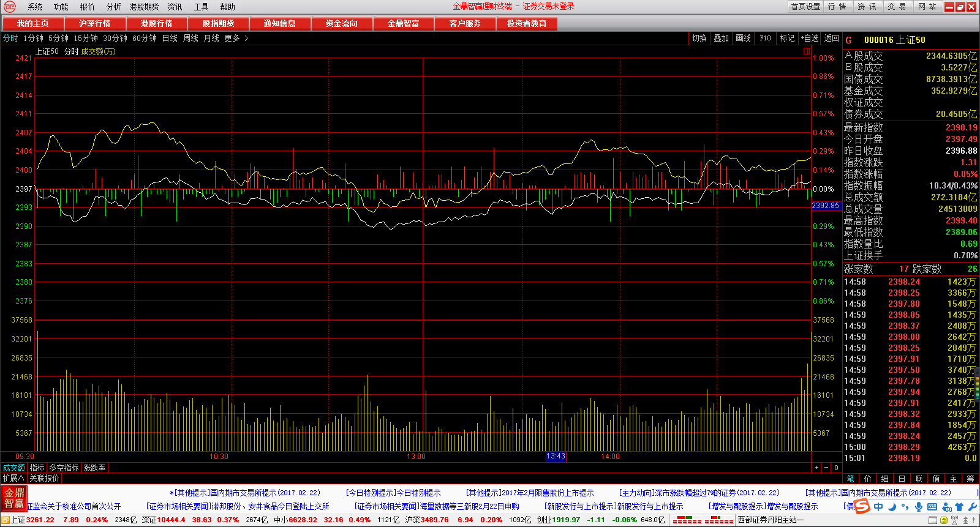980x527 pixels.
Task: Click the 网站 button in title bar
Action: coord(927,7)
